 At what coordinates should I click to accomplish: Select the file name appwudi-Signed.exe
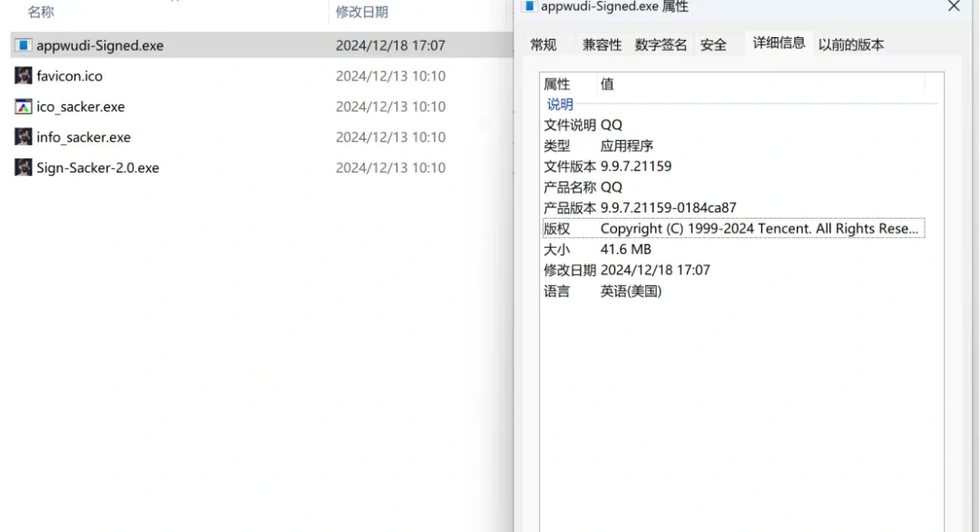coord(100,45)
